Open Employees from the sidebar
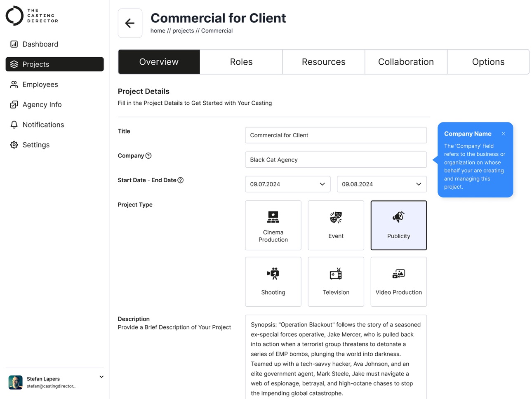 click(54, 84)
